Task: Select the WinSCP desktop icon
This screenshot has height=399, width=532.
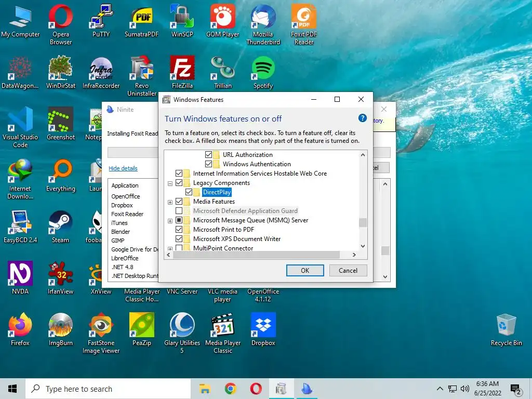Action: pos(182,21)
